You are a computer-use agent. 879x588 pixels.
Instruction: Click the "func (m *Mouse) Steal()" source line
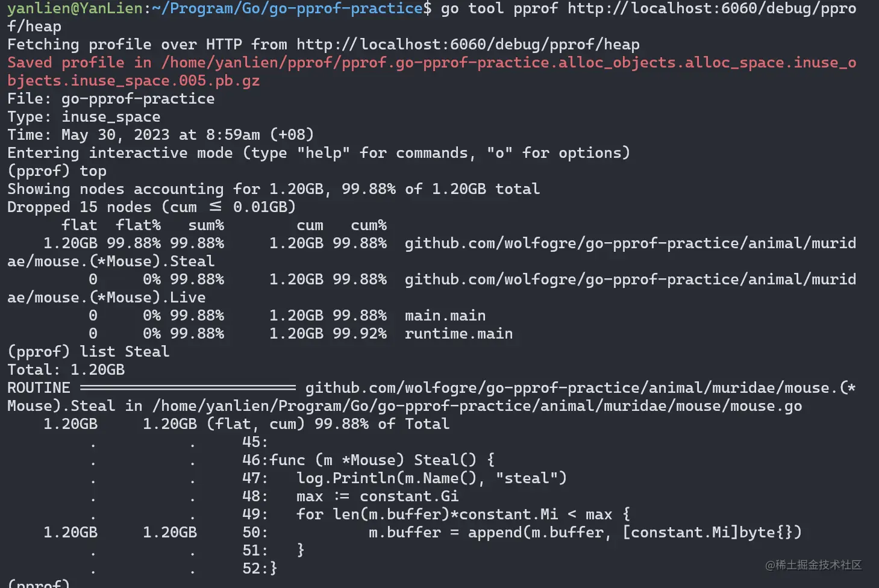382,460
